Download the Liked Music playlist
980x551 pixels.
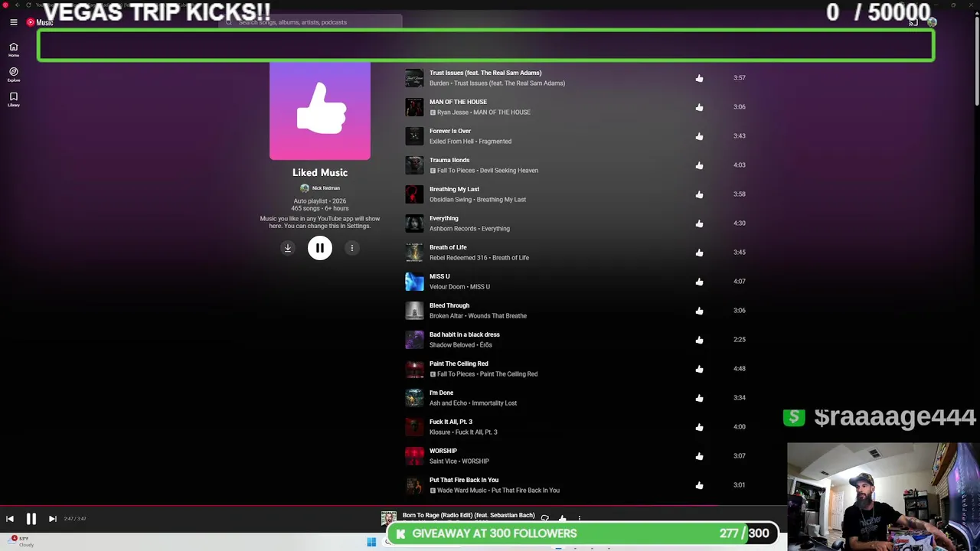pos(288,248)
